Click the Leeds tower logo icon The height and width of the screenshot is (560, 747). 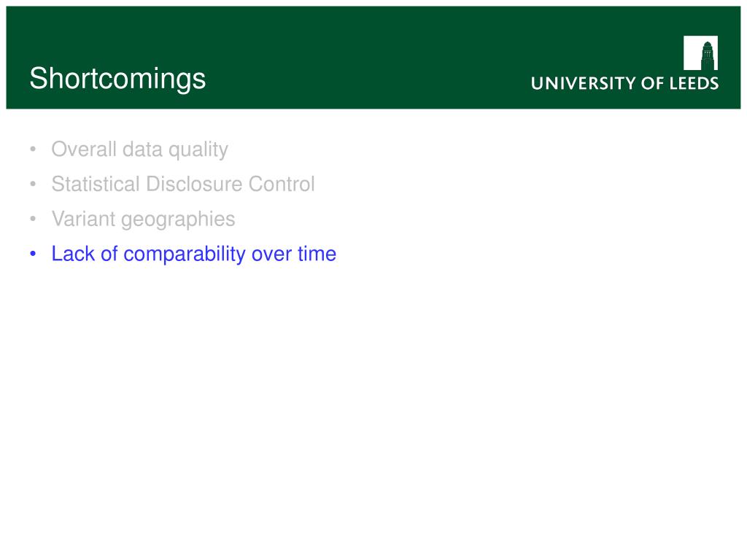coord(700,52)
